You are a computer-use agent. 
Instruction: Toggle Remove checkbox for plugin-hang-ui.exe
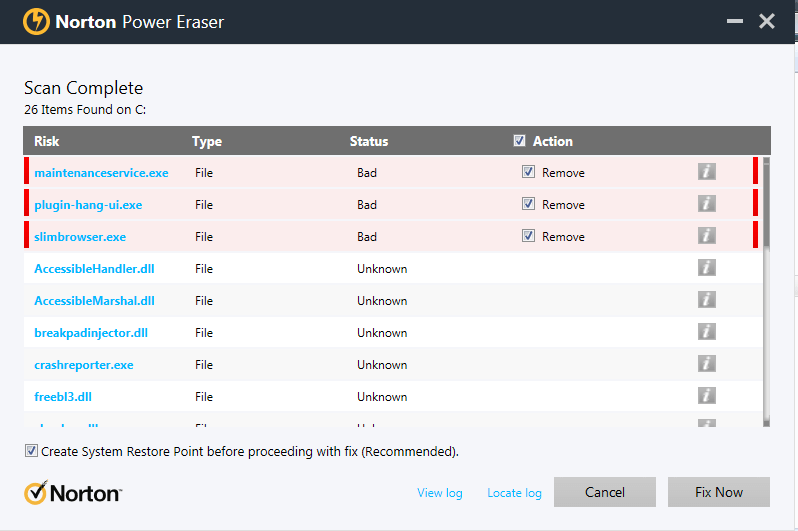(x=528, y=204)
